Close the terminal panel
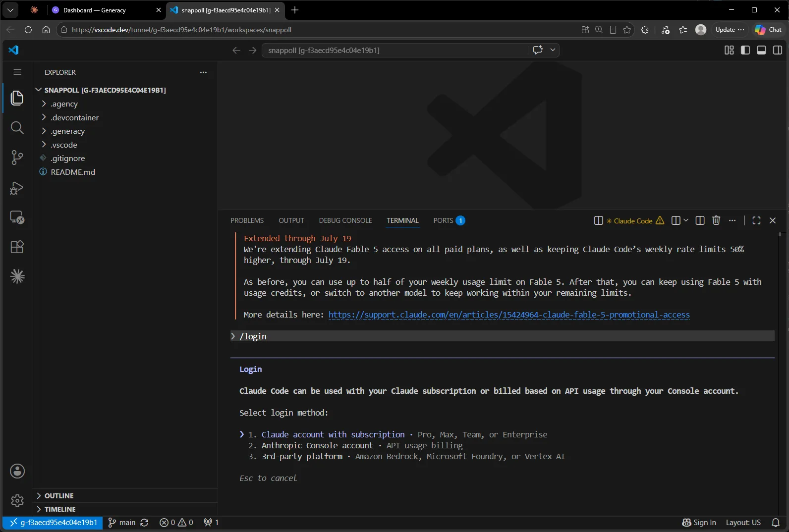 pyautogui.click(x=773, y=220)
